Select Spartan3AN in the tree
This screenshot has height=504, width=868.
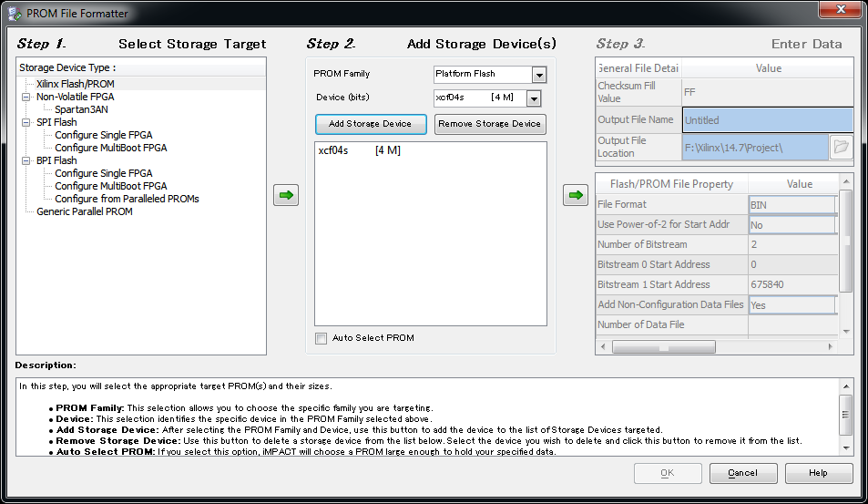click(x=81, y=109)
